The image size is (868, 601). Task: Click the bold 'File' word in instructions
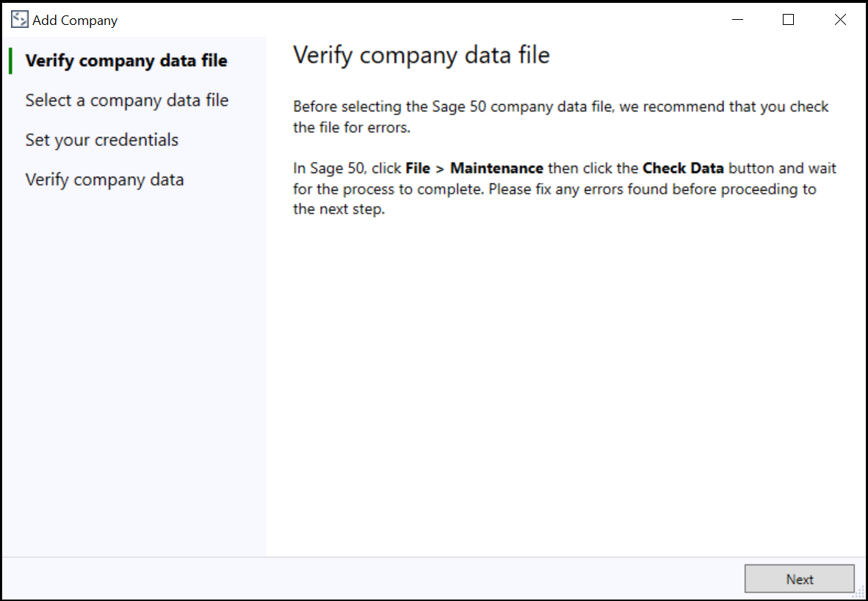pos(417,168)
